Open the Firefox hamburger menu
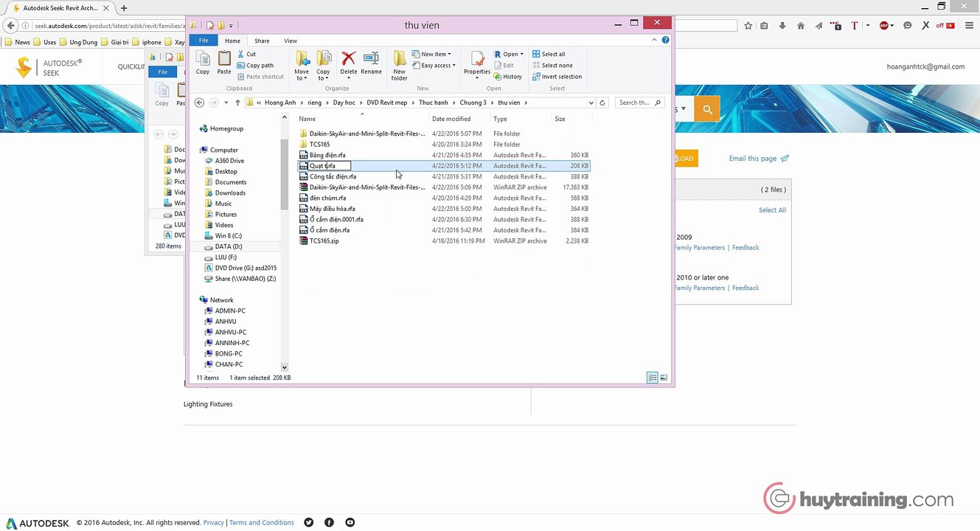Viewport: 980px width, 531px height. tap(969, 25)
